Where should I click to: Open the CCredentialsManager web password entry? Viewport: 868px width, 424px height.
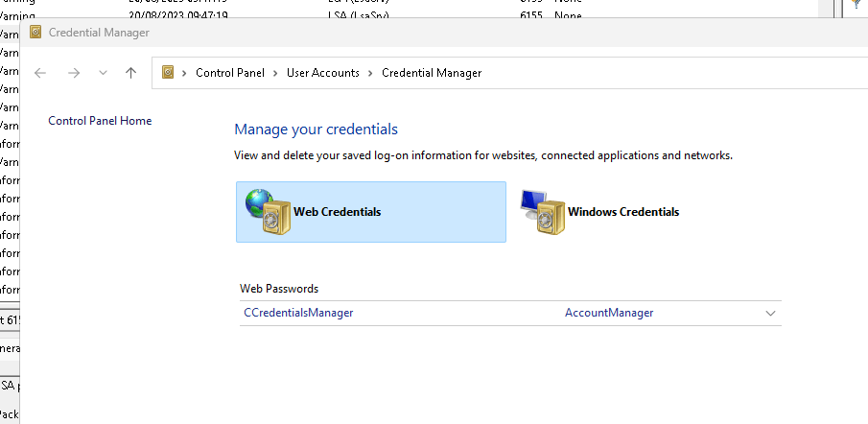298,313
